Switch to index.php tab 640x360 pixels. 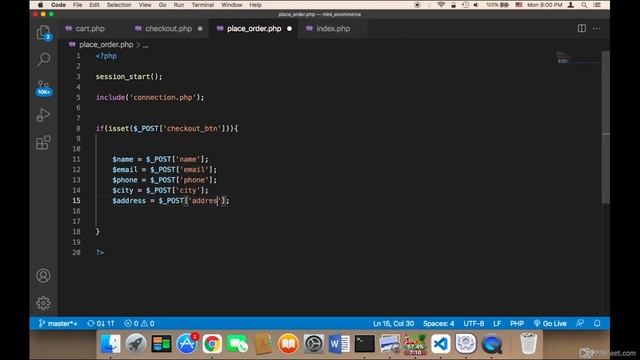(x=333, y=29)
